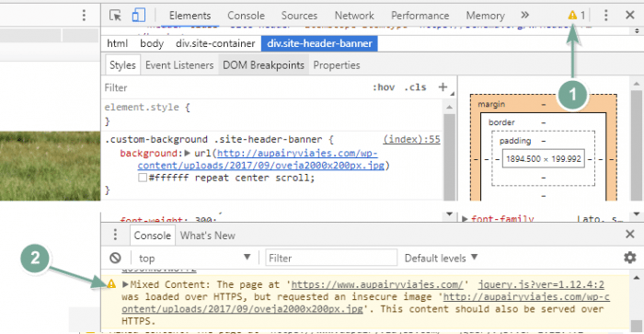Add a new style rule plus icon
Image resolution: width=644 pixels, height=334 pixels.
click(x=443, y=87)
